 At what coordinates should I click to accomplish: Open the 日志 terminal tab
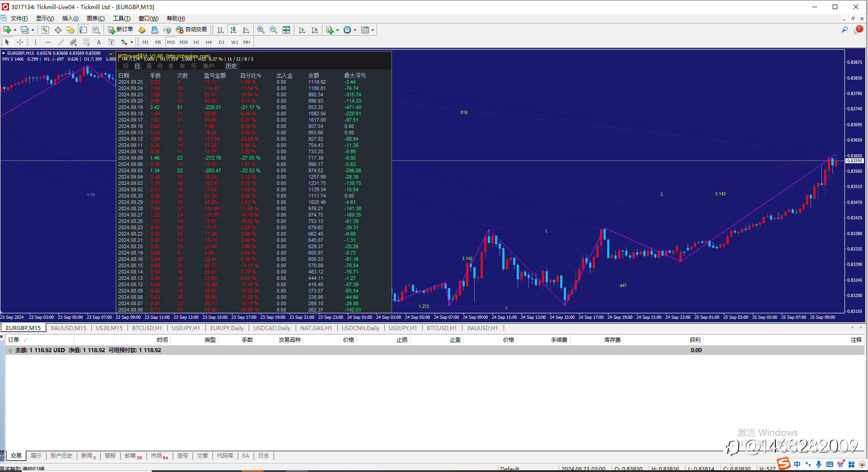[x=264, y=456]
